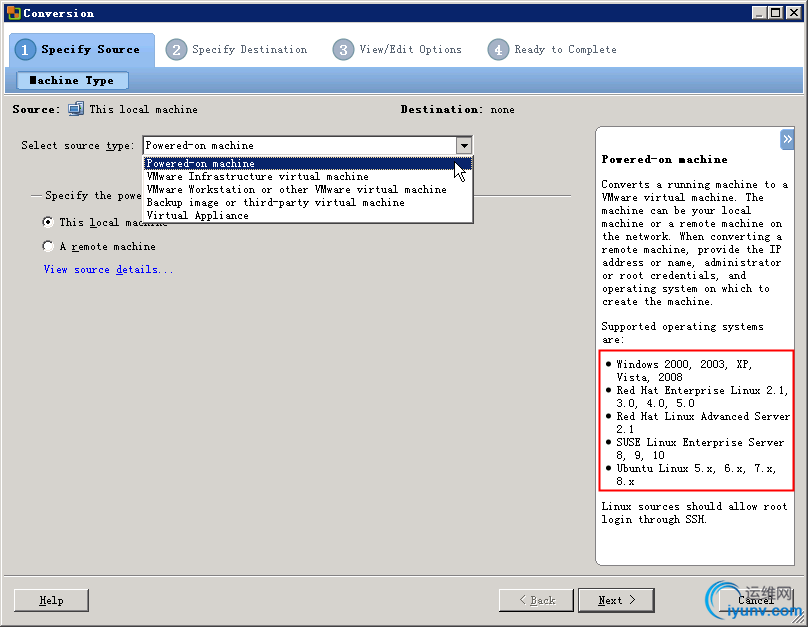Viewport: 808px width, 627px height.
Task: Click the 'Source: This local machine' text
Action: point(105,109)
